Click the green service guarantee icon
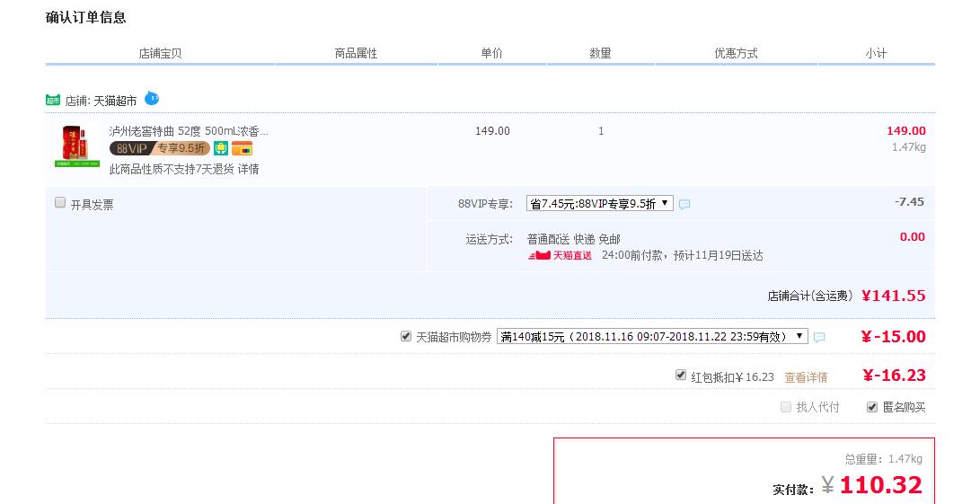980x504 pixels. click(x=221, y=148)
